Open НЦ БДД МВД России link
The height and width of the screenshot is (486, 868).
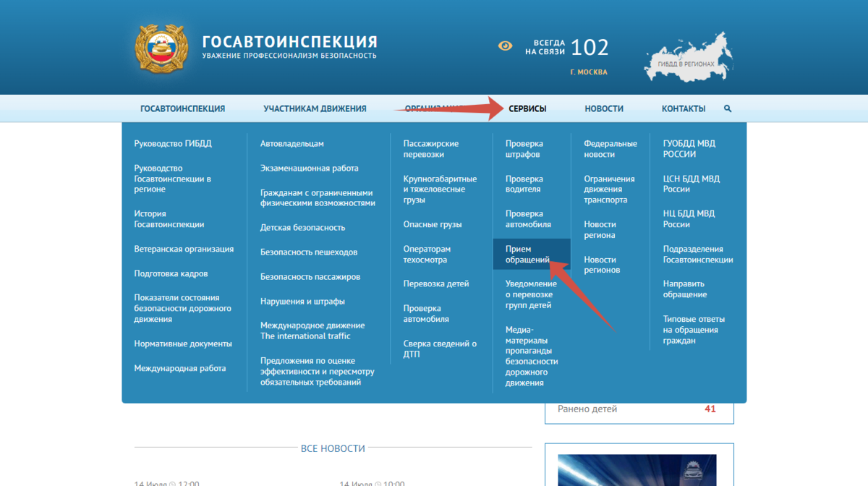689,219
